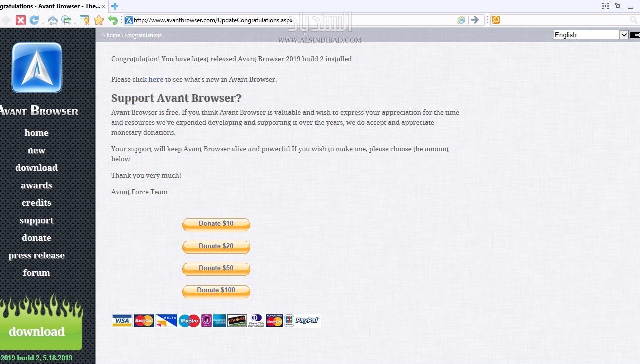Click the green Undo closed tab arrow
Screen dimensions: 640x364
113,20
